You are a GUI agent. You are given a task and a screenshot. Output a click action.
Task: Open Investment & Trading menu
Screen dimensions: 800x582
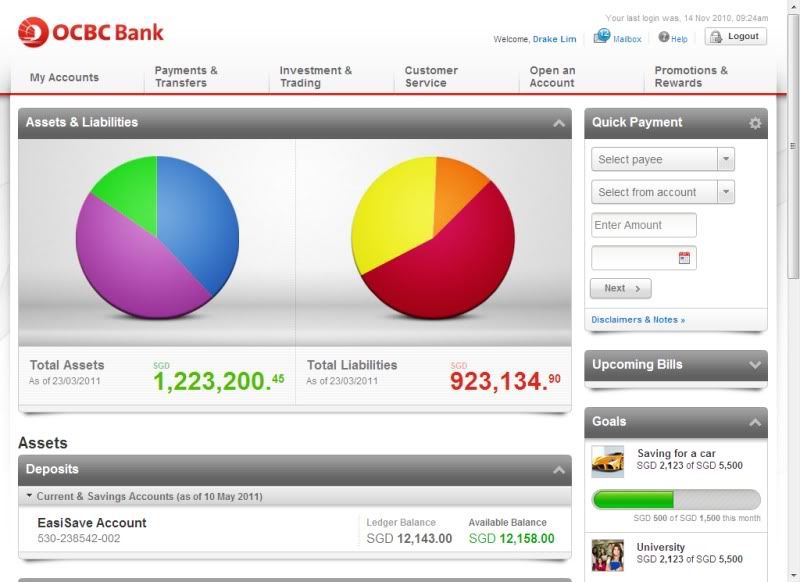click(315, 77)
